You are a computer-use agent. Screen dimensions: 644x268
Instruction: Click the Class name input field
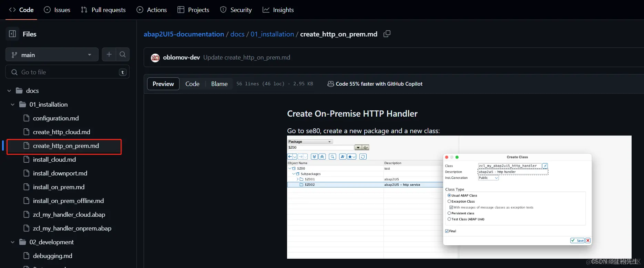(x=510, y=166)
